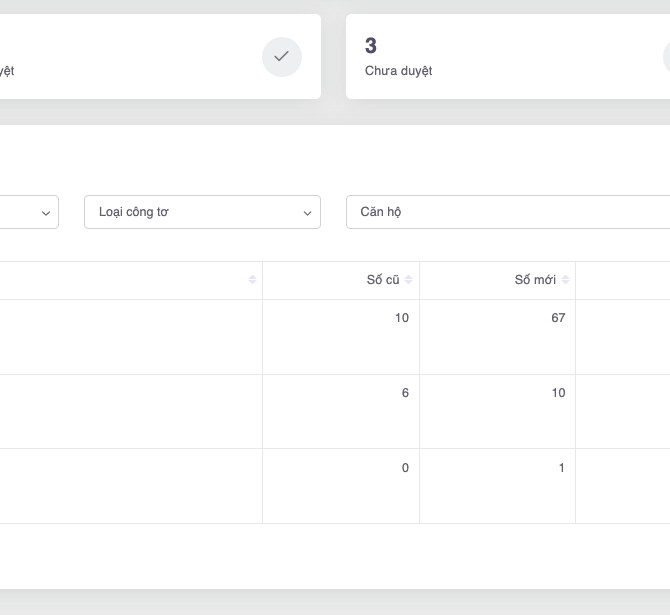Click the sort arrows beside Số cũ
Viewport: 670px width, 615px height.
point(409,280)
